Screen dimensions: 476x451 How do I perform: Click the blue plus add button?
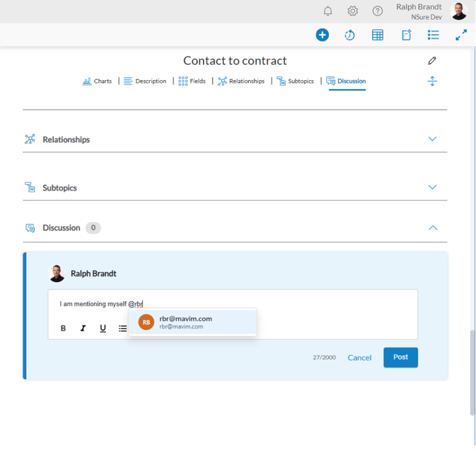322,35
